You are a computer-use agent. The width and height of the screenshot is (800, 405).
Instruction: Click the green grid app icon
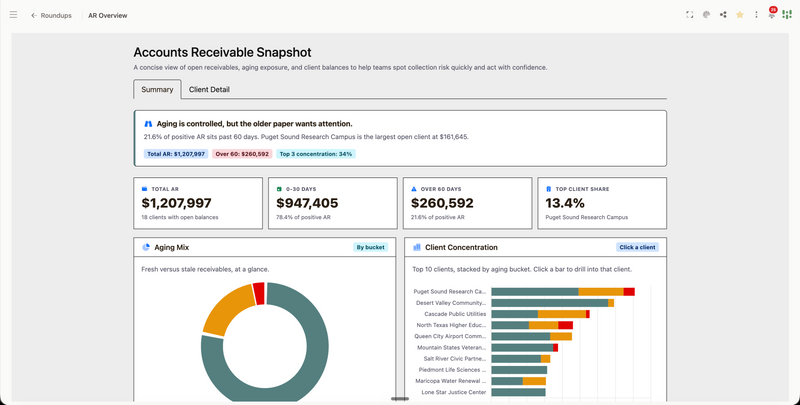[787, 15]
